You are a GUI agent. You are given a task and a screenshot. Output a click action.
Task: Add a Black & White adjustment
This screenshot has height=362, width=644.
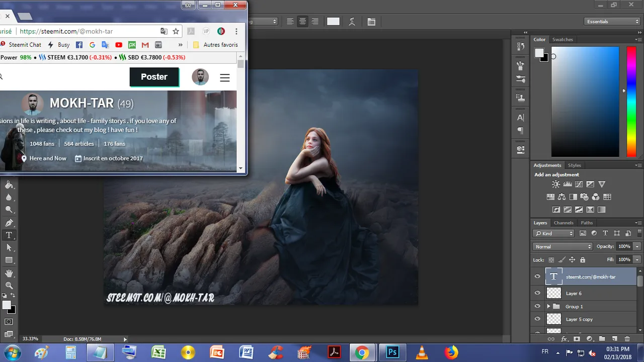pyautogui.click(x=573, y=197)
